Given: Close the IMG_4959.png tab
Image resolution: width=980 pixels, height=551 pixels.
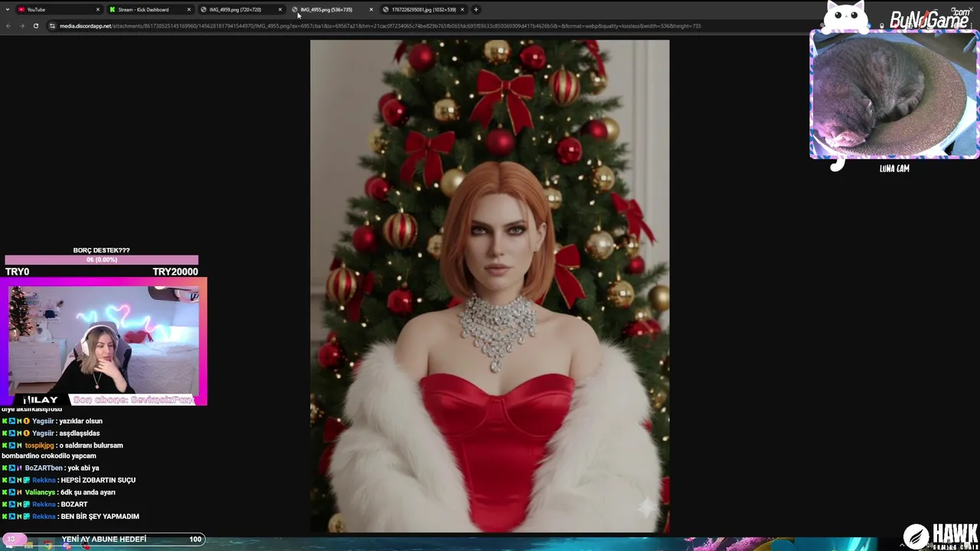Looking at the screenshot, I should click(x=280, y=10).
